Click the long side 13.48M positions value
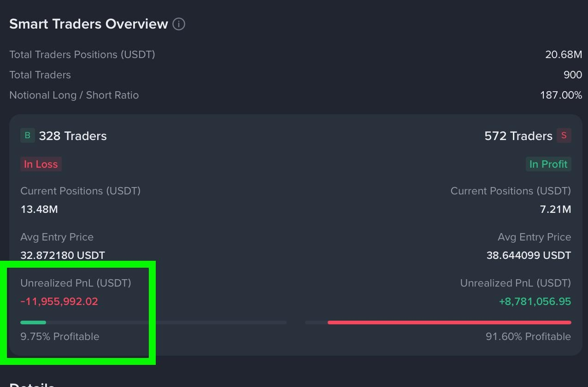The image size is (588, 387). (x=39, y=209)
